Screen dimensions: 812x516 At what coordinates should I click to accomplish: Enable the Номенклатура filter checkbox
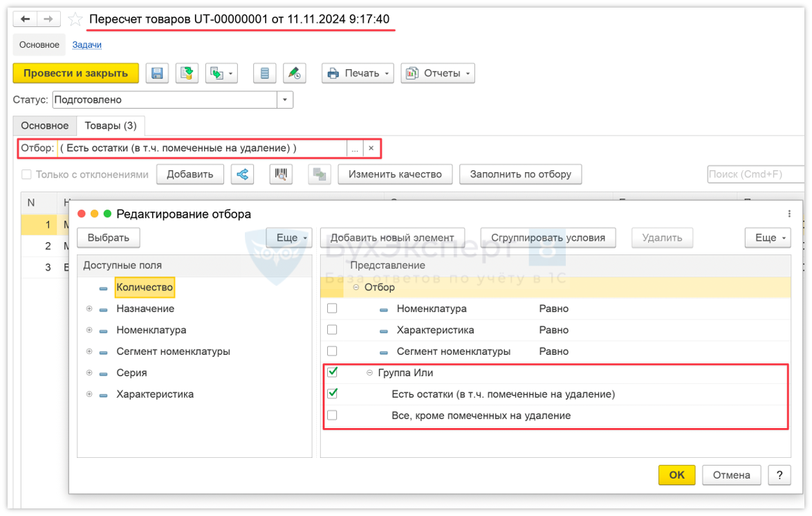pyautogui.click(x=332, y=308)
